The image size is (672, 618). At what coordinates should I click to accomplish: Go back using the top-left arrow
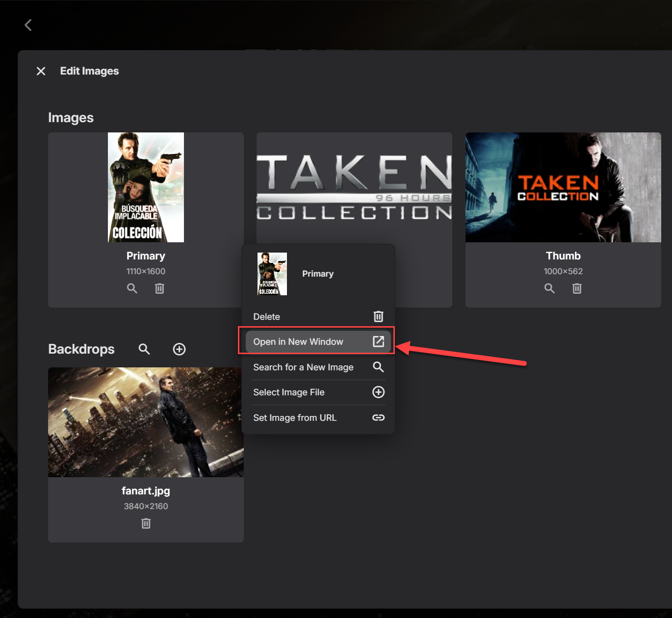point(28,25)
